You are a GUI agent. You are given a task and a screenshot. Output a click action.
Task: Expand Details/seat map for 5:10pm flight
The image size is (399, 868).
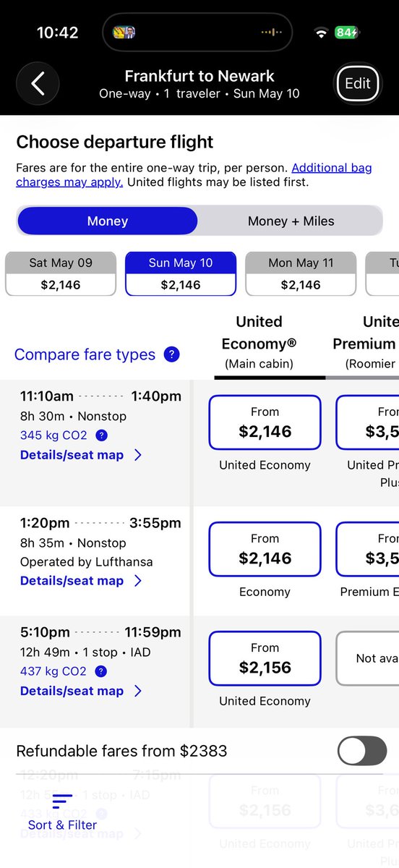[81, 691]
